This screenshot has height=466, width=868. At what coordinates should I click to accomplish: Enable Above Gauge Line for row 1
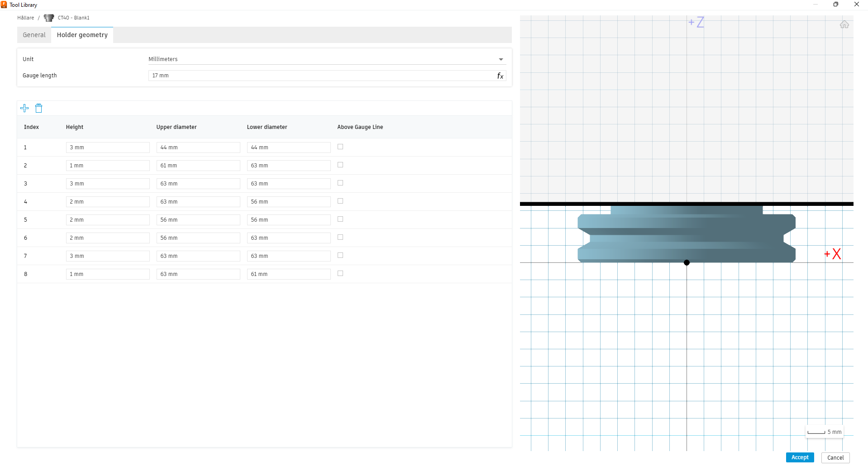pos(340,147)
